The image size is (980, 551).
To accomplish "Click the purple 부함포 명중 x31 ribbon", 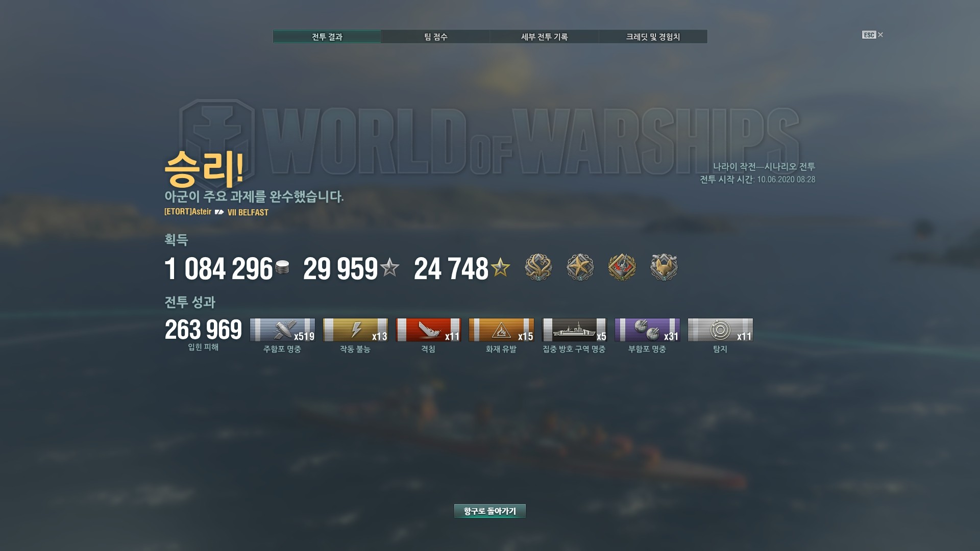I will 647,330.
